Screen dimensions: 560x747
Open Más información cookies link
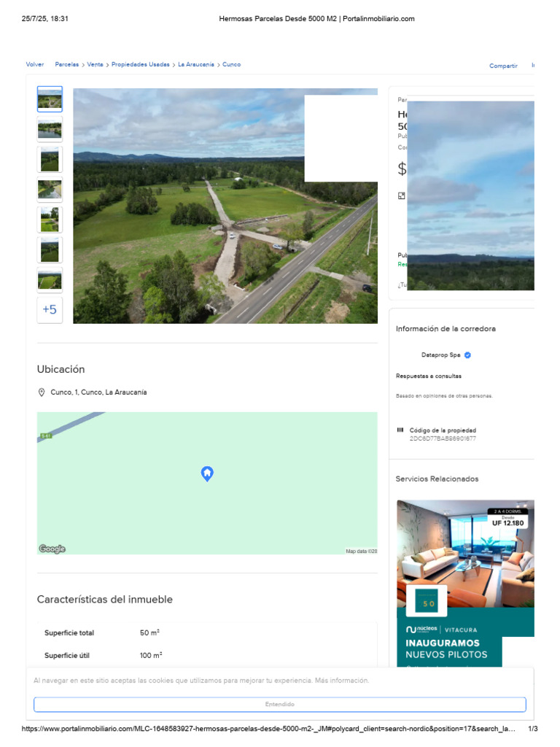click(x=342, y=681)
